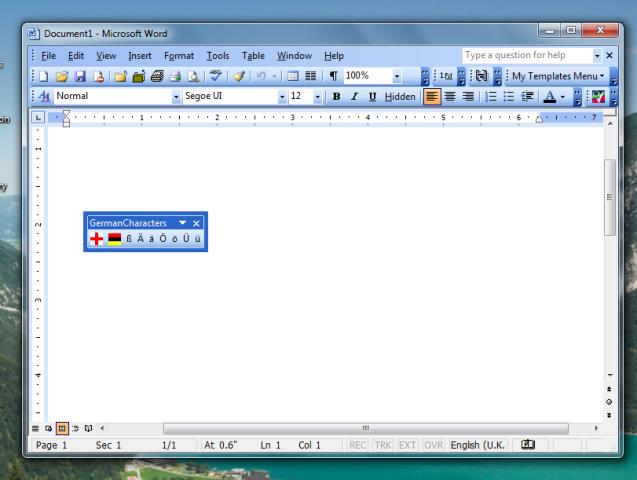Open the font color dropdown arrow
This screenshot has height=480, width=637.
pos(563,97)
